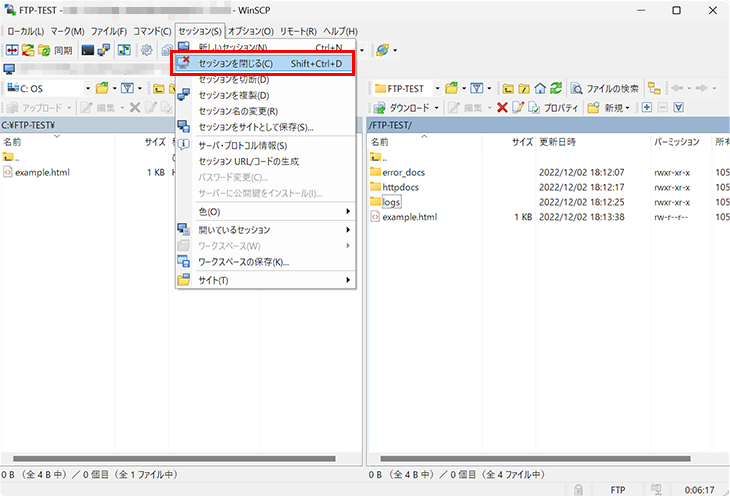This screenshot has width=730, height=496.
Task: Click the プロパティ properties button
Action: click(x=553, y=108)
